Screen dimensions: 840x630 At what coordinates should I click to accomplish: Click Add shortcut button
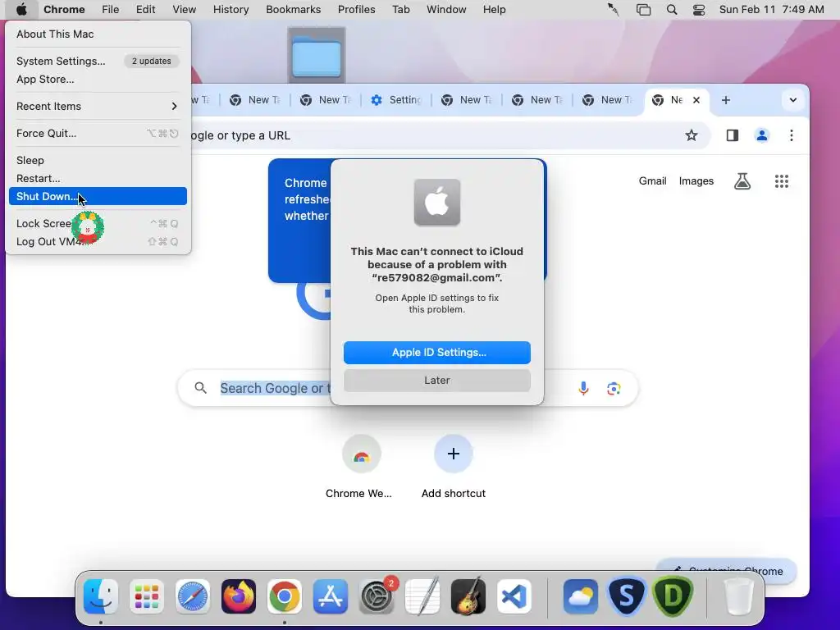click(453, 454)
